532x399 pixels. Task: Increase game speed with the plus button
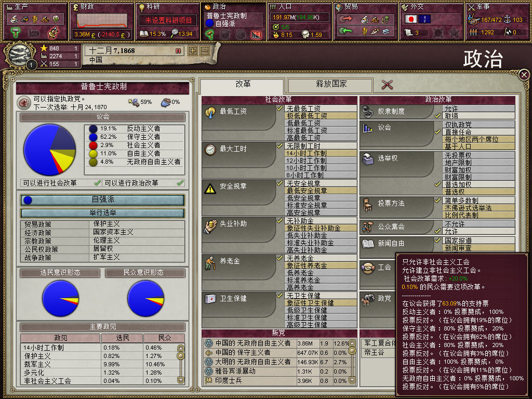point(193,51)
